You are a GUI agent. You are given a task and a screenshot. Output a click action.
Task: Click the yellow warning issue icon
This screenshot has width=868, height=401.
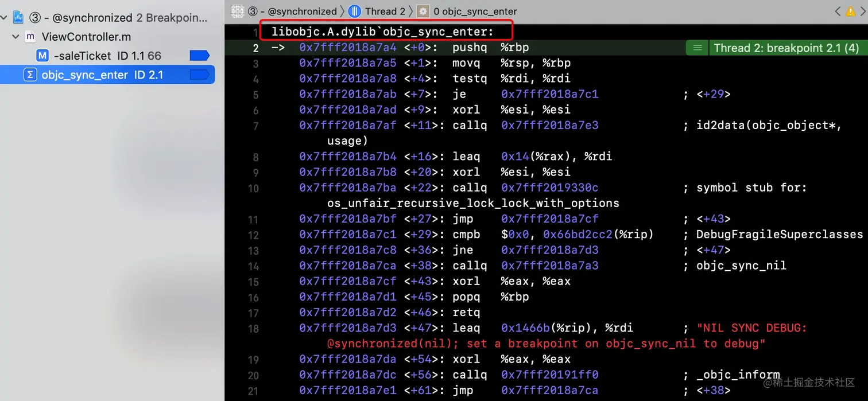[x=851, y=11]
